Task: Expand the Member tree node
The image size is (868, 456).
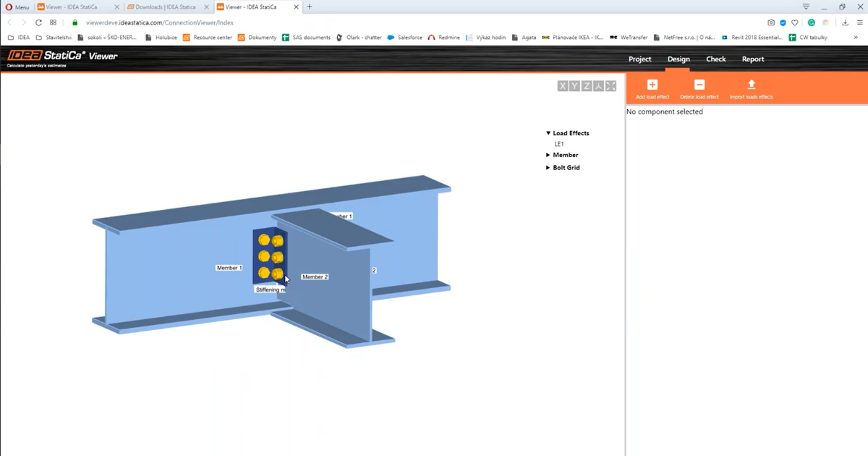Action: tap(548, 155)
